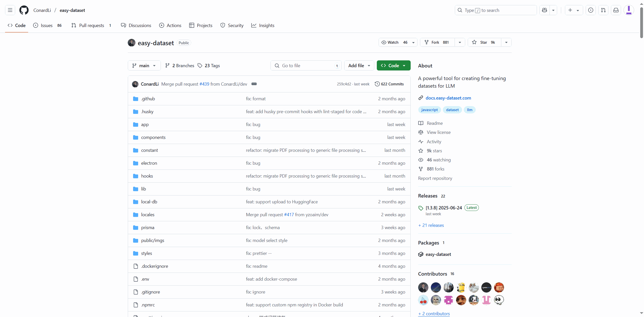The height and width of the screenshot is (317, 644).
Task: Open the hamburger navigation menu
Action: point(10,10)
